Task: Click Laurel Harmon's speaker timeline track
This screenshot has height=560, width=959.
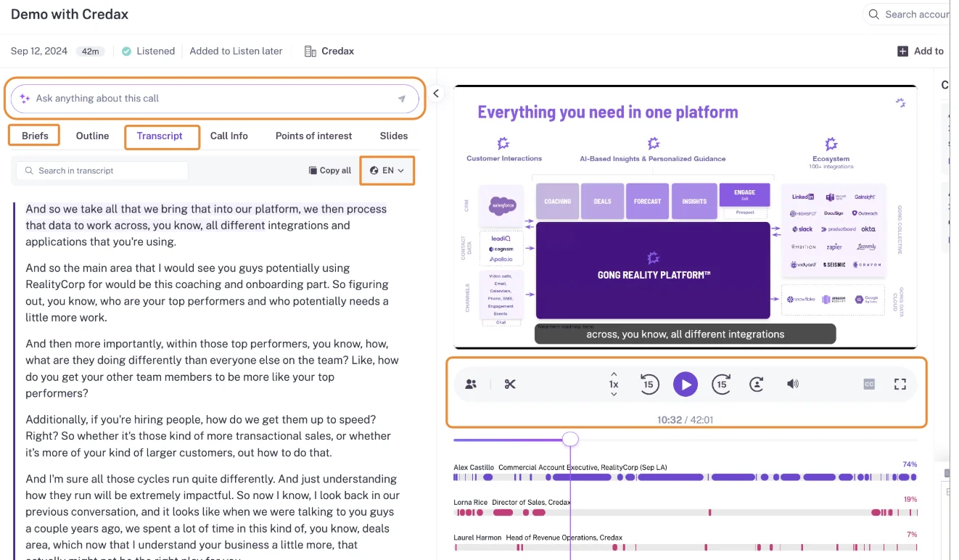Action: (685, 548)
